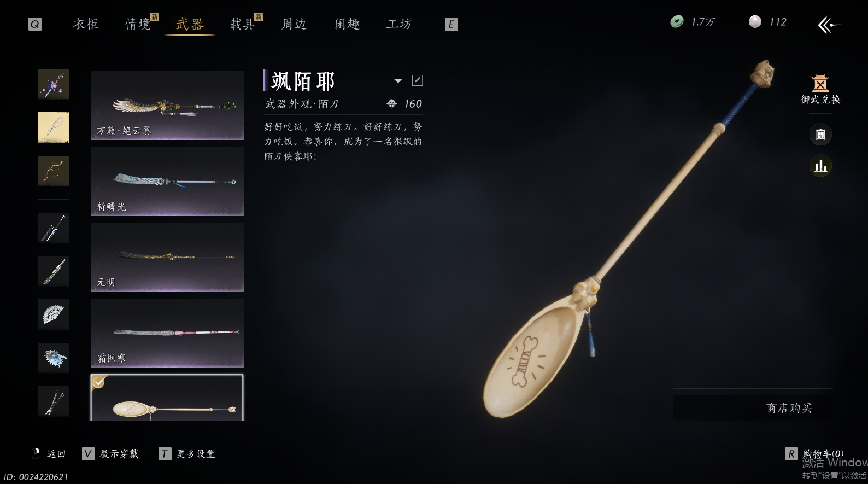
Task: Click the 商店购买 button
Action: [753, 408]
